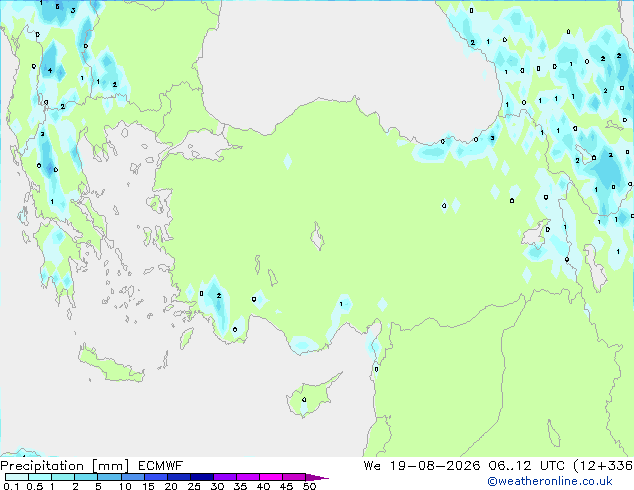The height and width of the screenshot is (490, 634).
Task: Click the 20 mm legend color swatch
Action: (178, 477)
